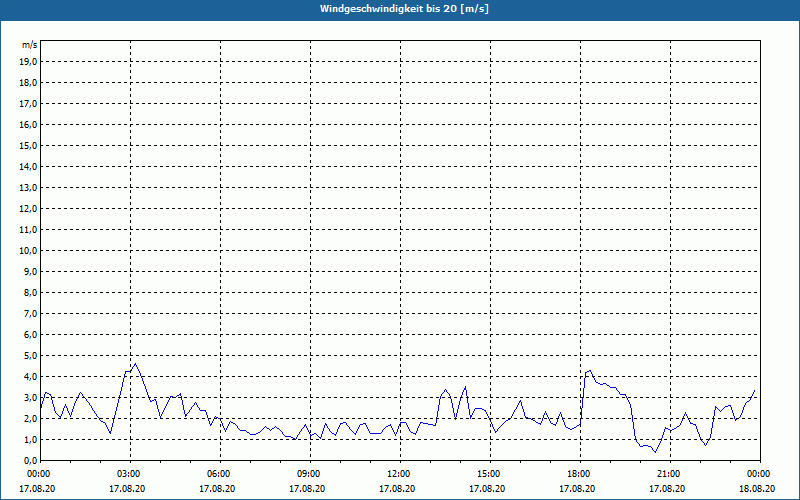Select the 3,0 y-axis label
The height and width of the screenshot is (500, 800).
[31, 397]
